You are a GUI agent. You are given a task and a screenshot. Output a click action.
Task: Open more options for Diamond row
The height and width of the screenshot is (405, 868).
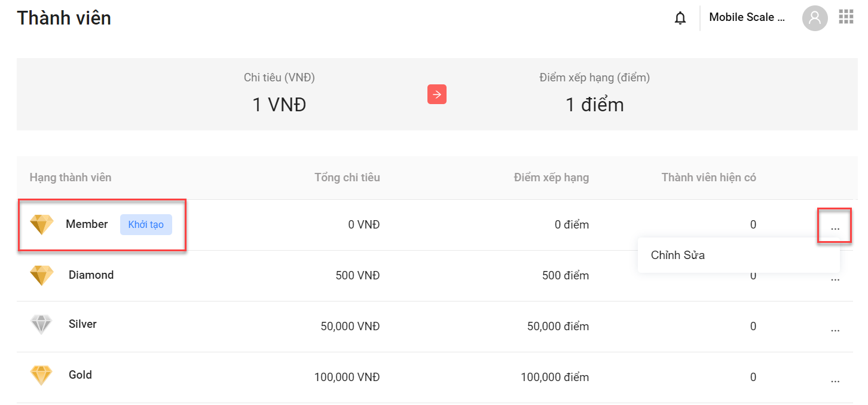tap(835, 279)
